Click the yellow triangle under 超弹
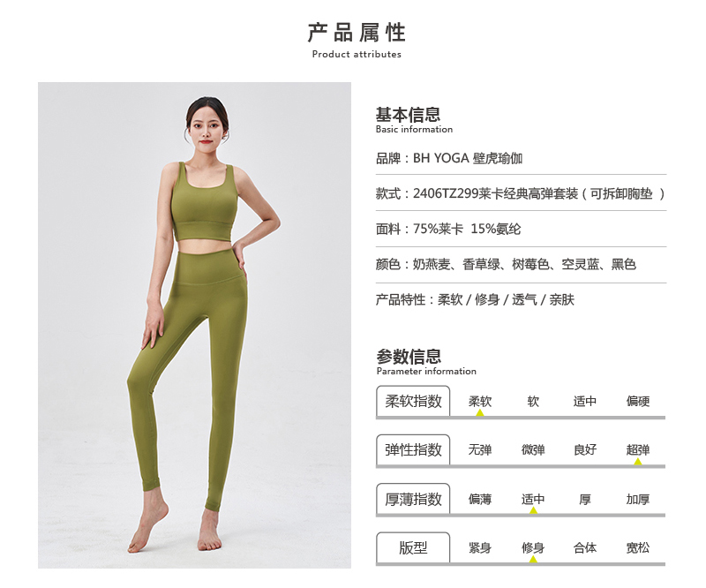The image size is (706, 588). point(638,462)
